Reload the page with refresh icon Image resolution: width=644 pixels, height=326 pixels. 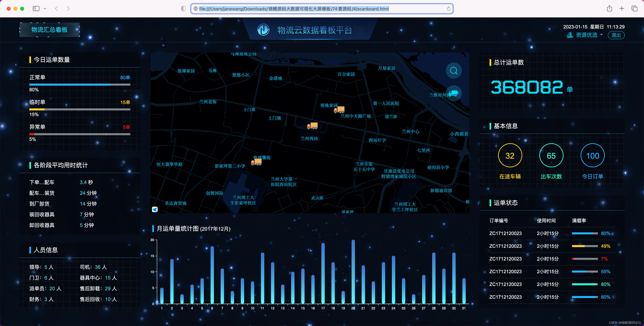[x=448, y=9]
